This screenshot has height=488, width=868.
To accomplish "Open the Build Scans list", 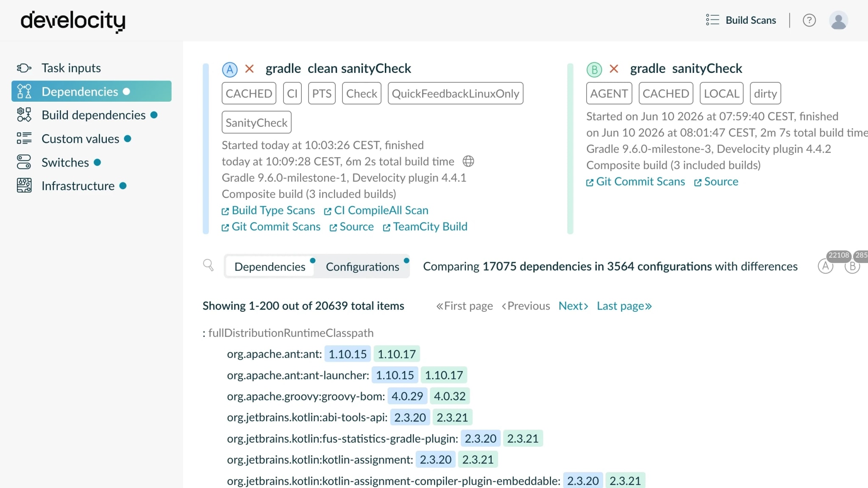I will 741,20.
